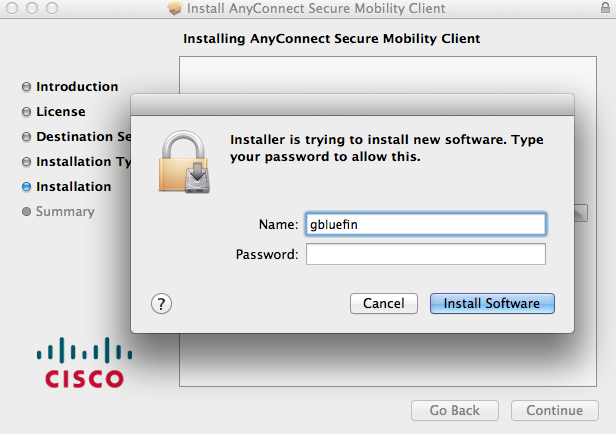
Task: Click the Go Back button
Action: tap(455, 410)
